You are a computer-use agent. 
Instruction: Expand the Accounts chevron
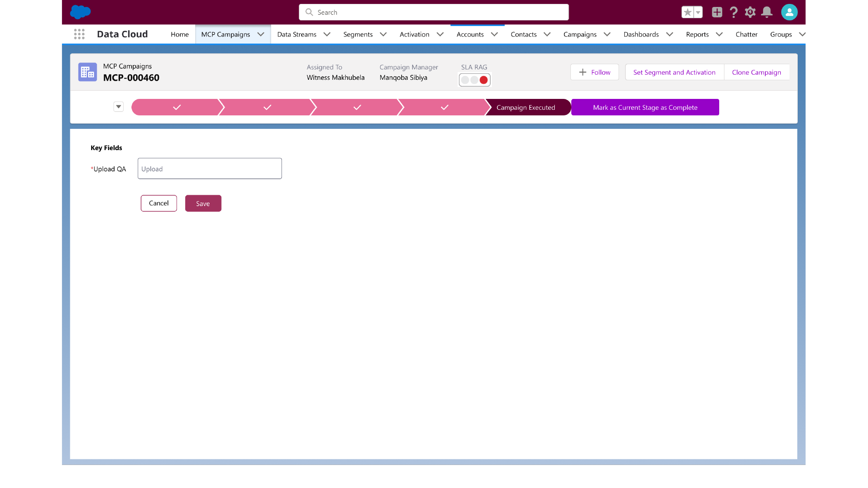[495, 34]
